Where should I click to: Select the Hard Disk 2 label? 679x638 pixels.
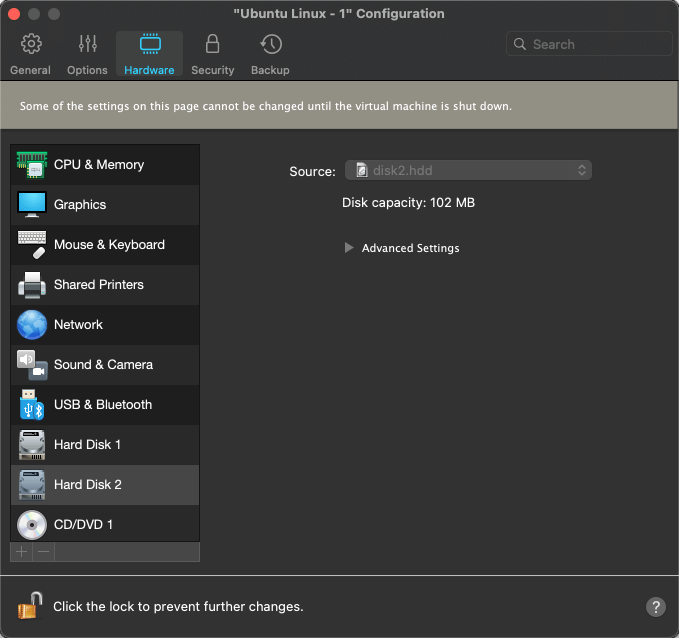tap(87, 484)
